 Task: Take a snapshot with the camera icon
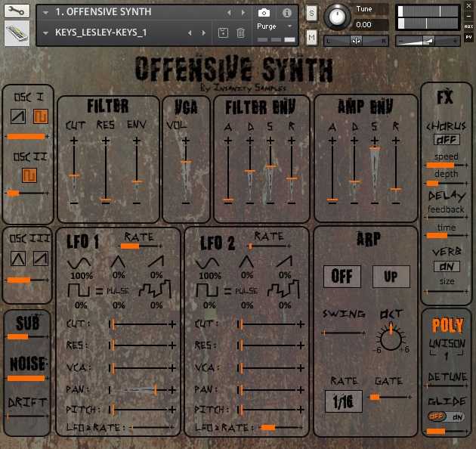pos(264,13)
